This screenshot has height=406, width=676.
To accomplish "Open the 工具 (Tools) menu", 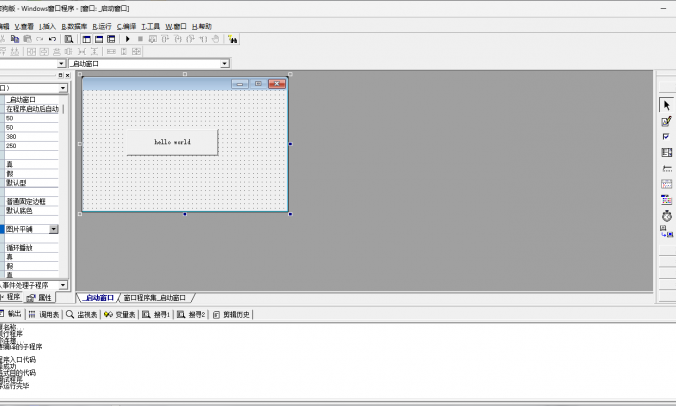I will click(x=150, y=25).
